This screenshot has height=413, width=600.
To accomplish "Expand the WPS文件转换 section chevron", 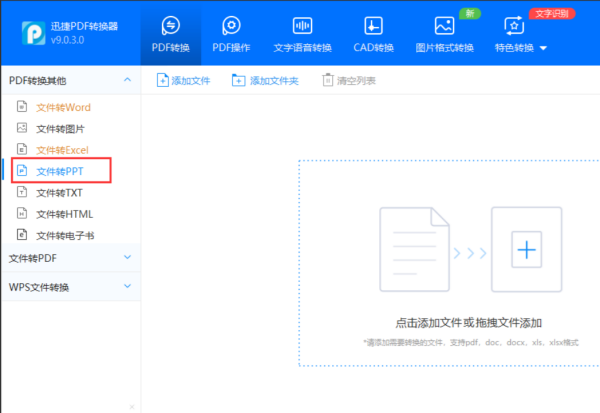I will tap(127, 286).
